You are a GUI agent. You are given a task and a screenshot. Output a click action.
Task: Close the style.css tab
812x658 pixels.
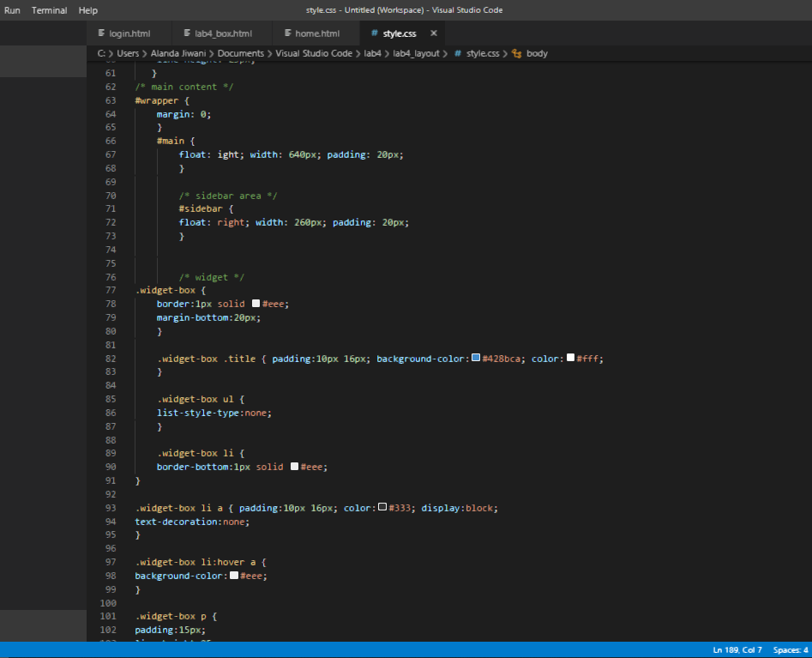434,33
